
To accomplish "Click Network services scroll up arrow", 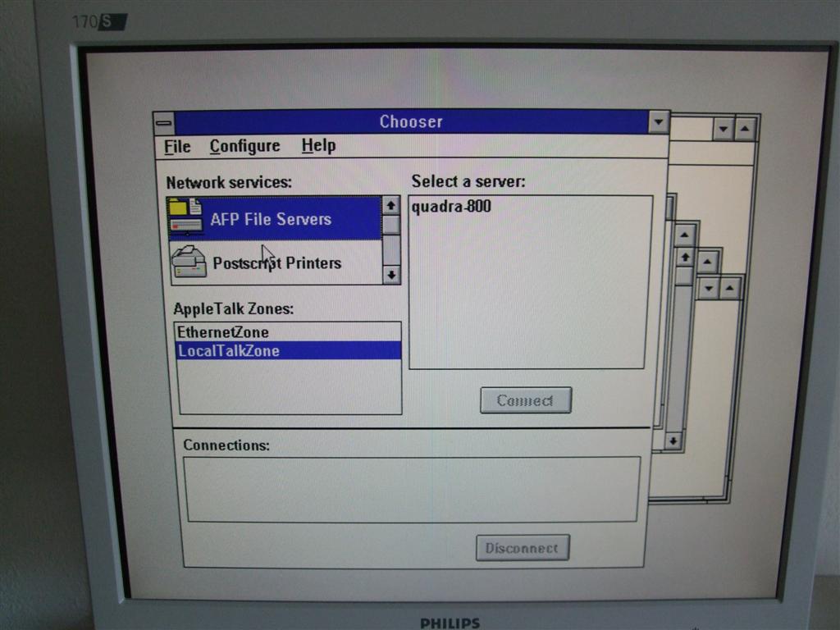I will 391,205.
